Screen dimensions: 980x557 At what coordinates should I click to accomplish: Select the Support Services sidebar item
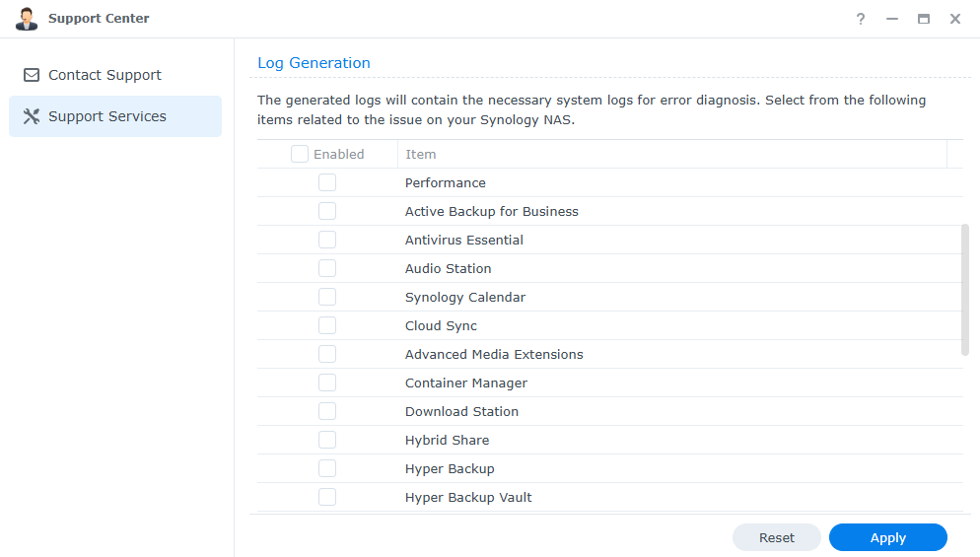pos(107,116)
